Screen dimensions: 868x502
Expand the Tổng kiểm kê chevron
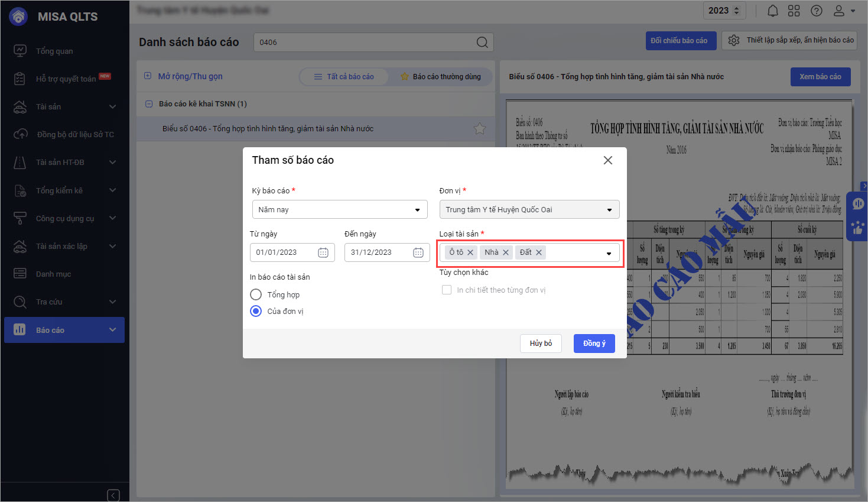point(112,190)
